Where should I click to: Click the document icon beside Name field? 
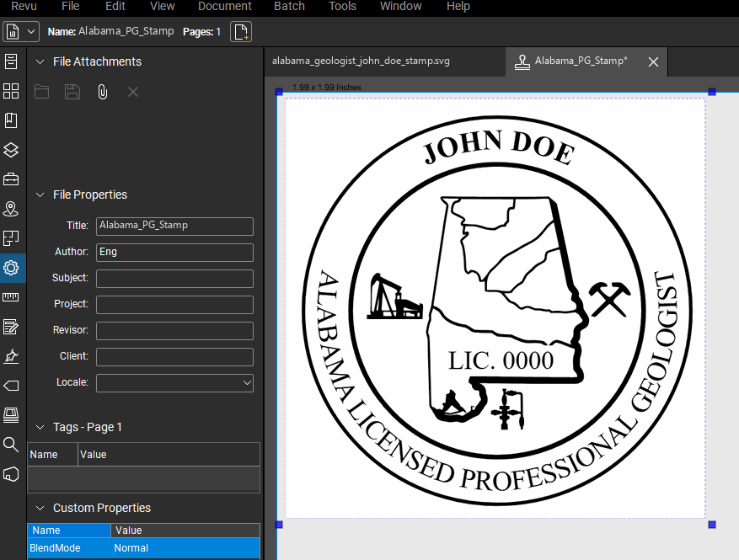tap(13, 31)
